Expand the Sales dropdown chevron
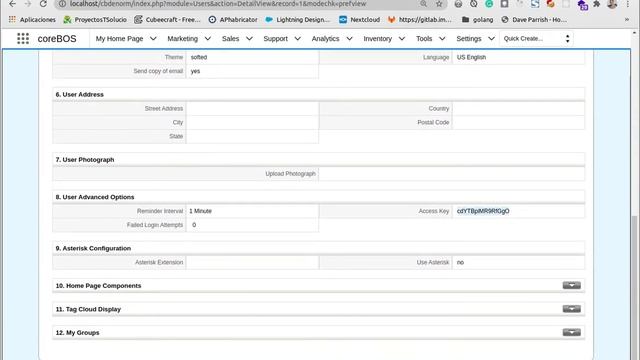The width and height of the screenshot is (640, 360). pos(249,39)
